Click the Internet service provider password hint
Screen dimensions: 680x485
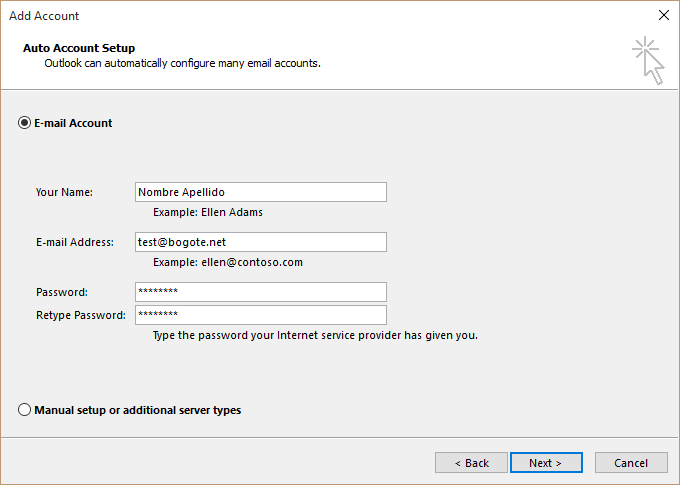tap(315, 335)
